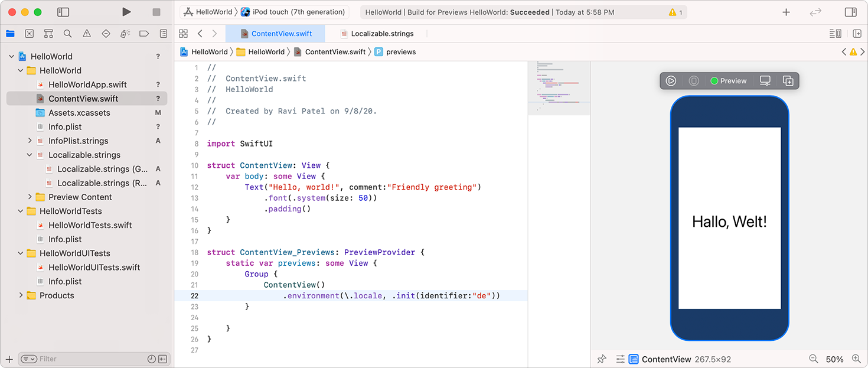
Task: Pin the ContentView preview
Action: [601, 359]
